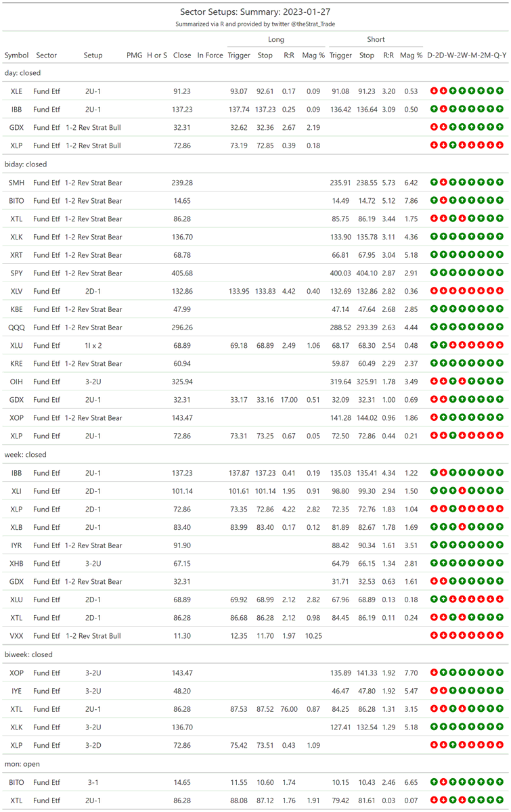Select the VXX symbol cell
Viewport: 511px width, 812px height.
[16, 636]
